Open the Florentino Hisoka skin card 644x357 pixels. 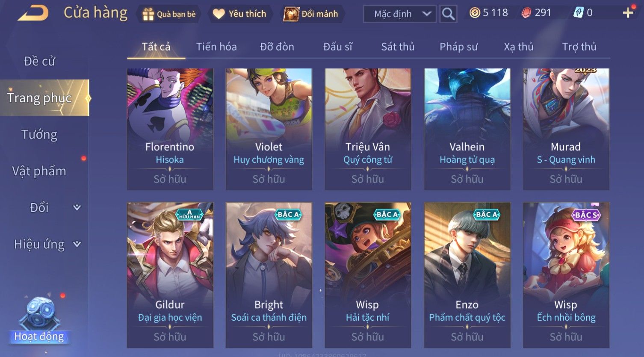tap(170, 129)
